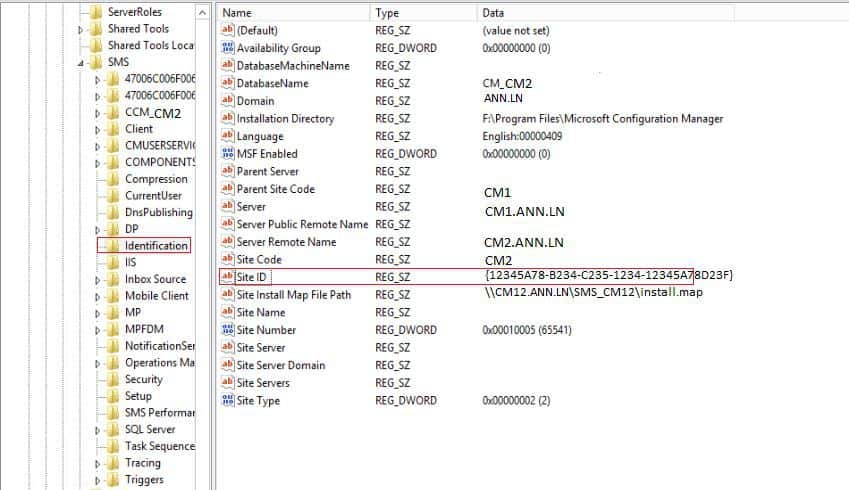The height and width of the screenshot is (490, 849).
Task: Click the folder icon for SQL Server key
Action: [x=113, y=429]
